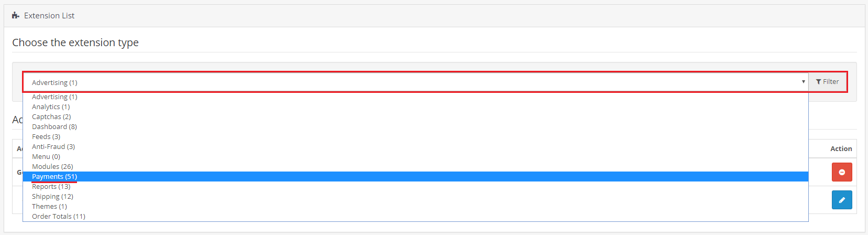Click the funnel icon beside Filter
Image resolution: width=868 pixels, height=235 pixels.
tap(818, 82)
